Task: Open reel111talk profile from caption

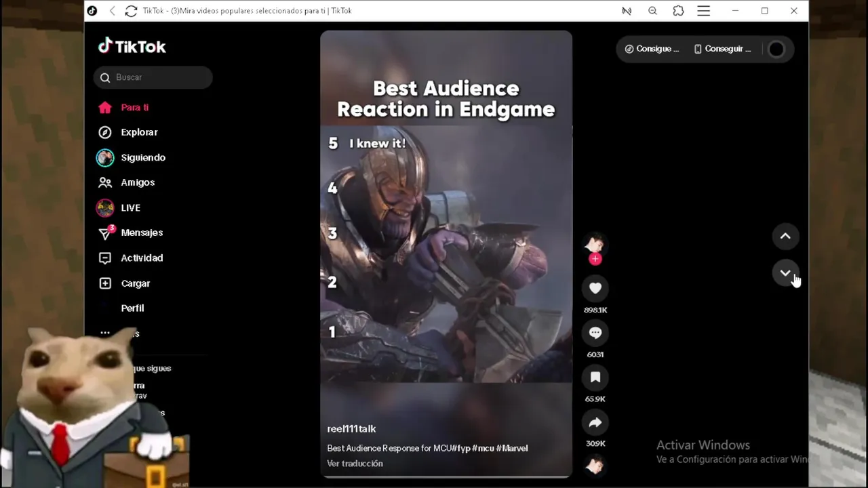Action: 351,428
